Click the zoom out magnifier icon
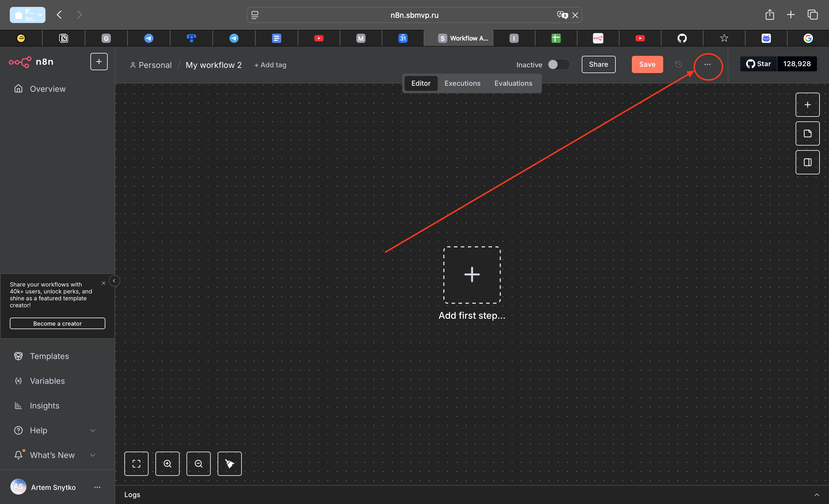 [x=199, y=464]
